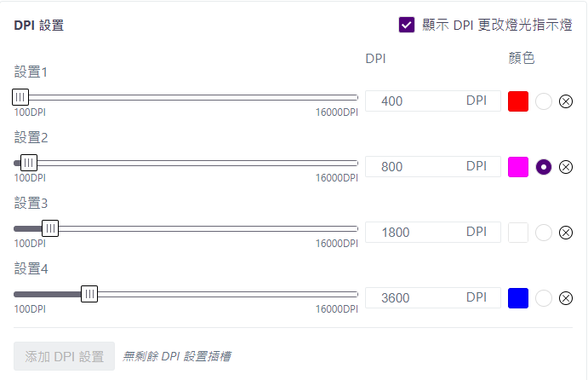Click the 設置3 slider handle

[50, 228]
